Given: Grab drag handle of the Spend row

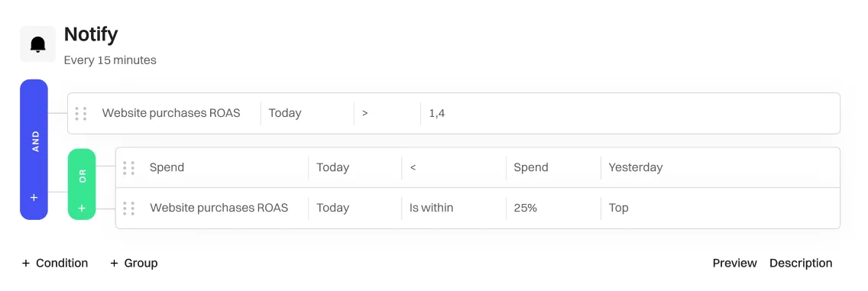Looking at the screenshot, I should click(128, 167).
